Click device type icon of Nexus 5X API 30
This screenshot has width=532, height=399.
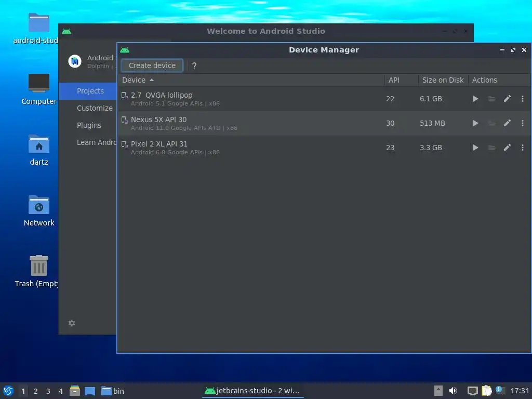click(125, 120)
